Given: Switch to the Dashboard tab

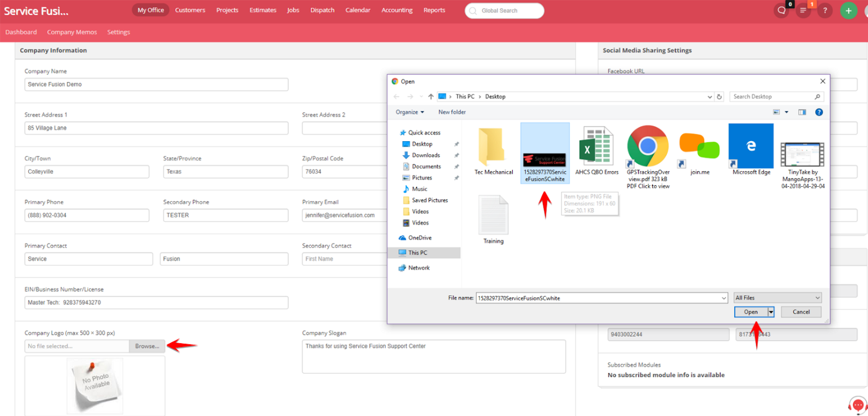Looking at the screenshot, I should (x=21, y=32).
